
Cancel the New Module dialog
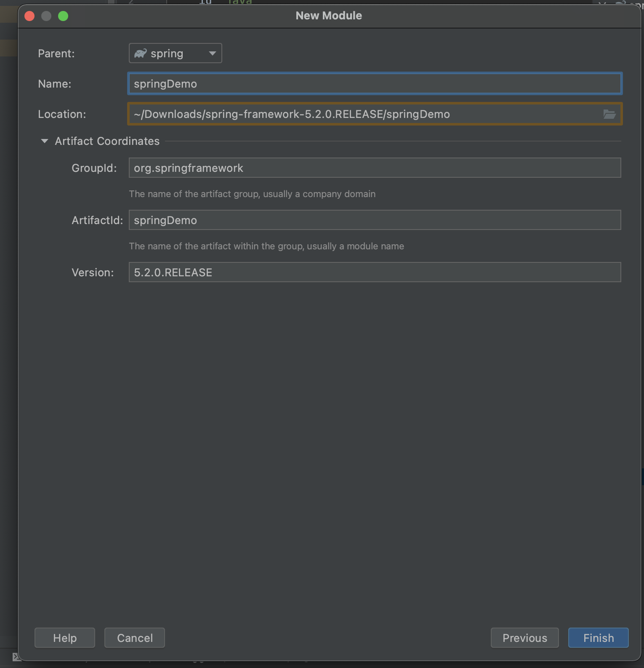pyautogui.click(x=135, y=638)
